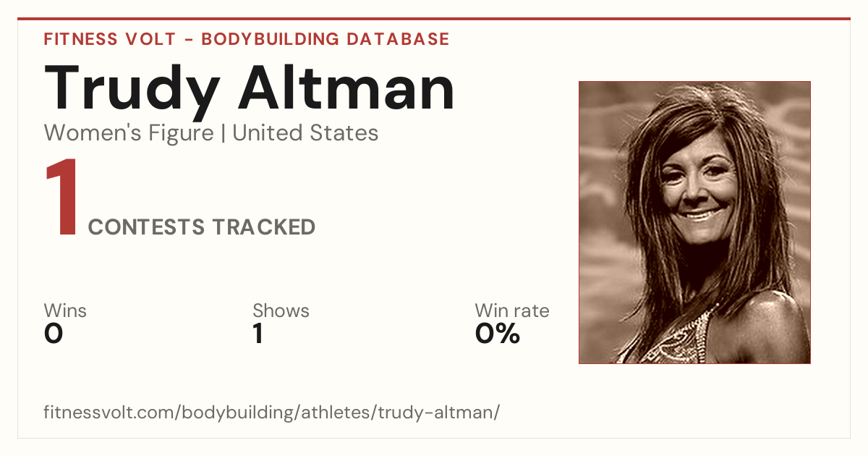
Task: Click the FITNESS VOLT brand text
Action: [x=109, y=39]
